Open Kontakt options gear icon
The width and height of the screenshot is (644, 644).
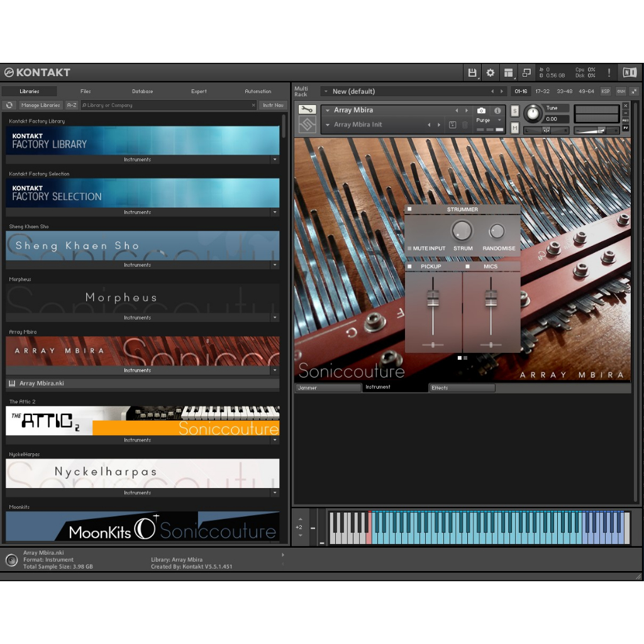[x=491, y=72]
